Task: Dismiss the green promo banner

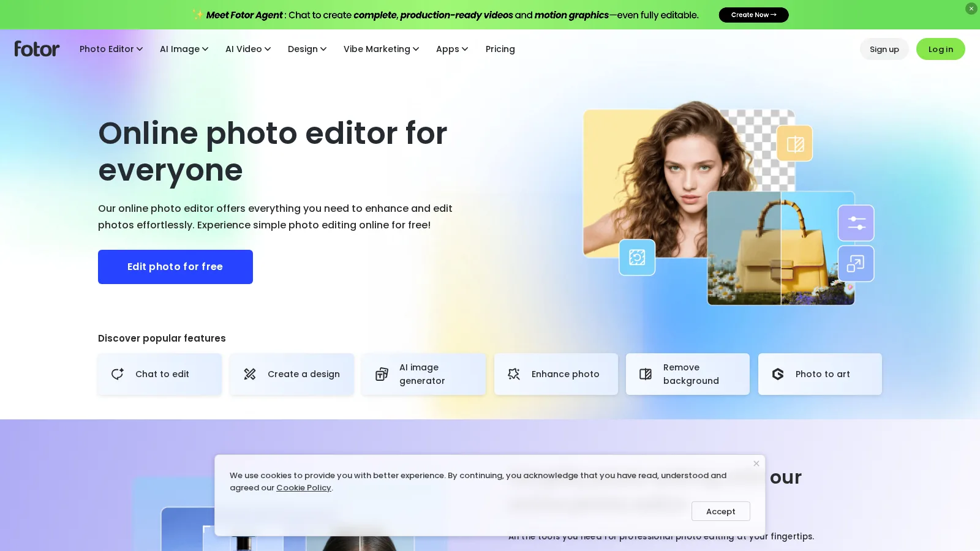Action: click(x=971, y=9)
